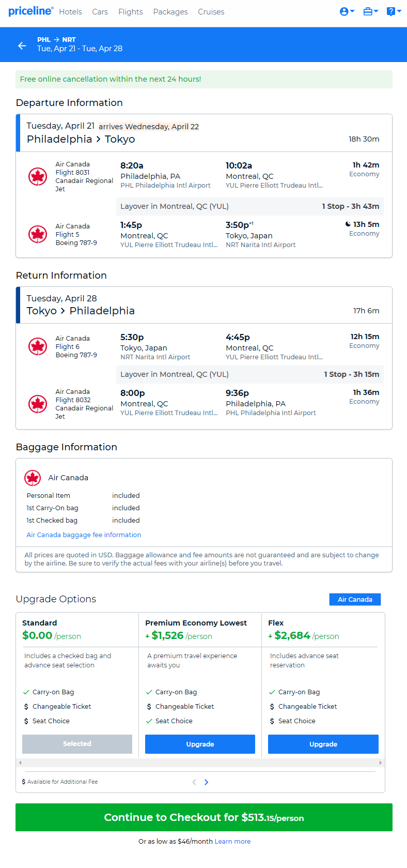
Task: Select the Air Canada upgrade tab
Action: pos(355,599)
